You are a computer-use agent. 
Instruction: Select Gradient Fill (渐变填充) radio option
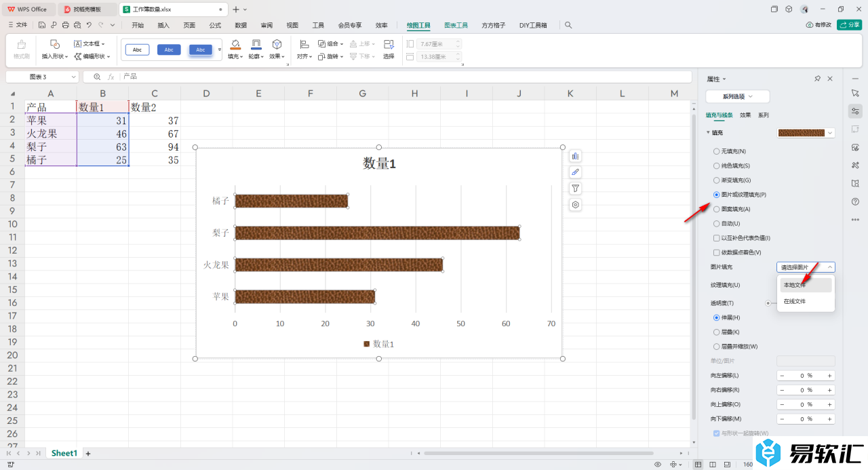pyautogui.click(x=717, y=180)
